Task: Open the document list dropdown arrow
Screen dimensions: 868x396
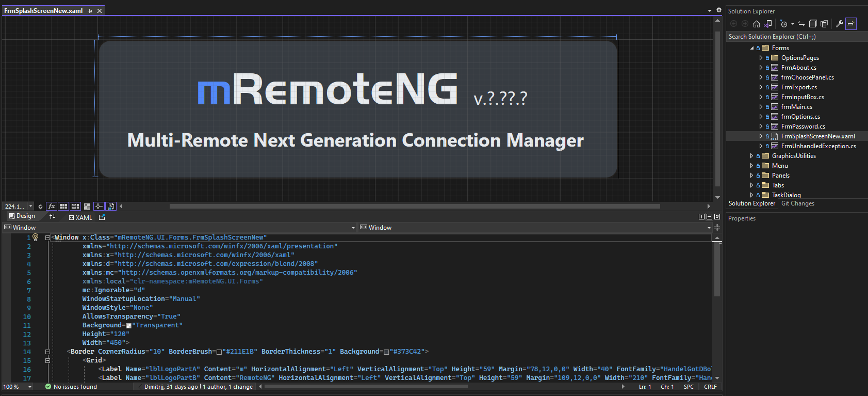Action: pyautogui.click(x=710, y=10)
